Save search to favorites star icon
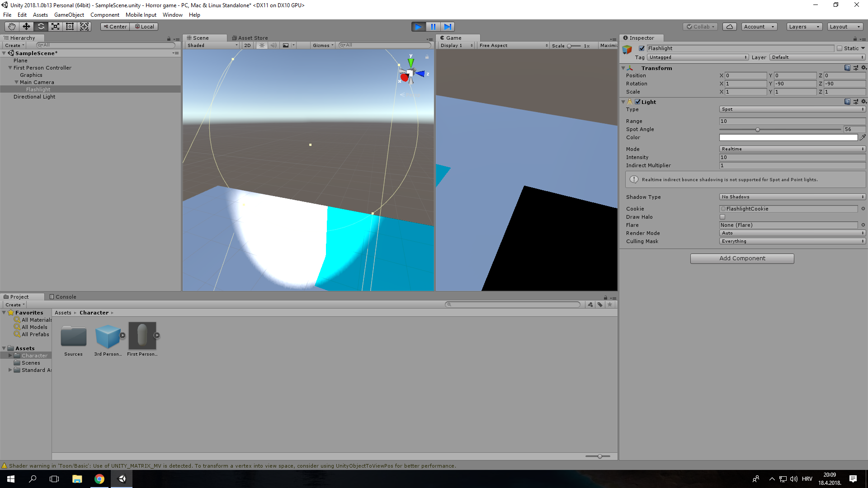The image size is (868, 488). pos(610,305)
